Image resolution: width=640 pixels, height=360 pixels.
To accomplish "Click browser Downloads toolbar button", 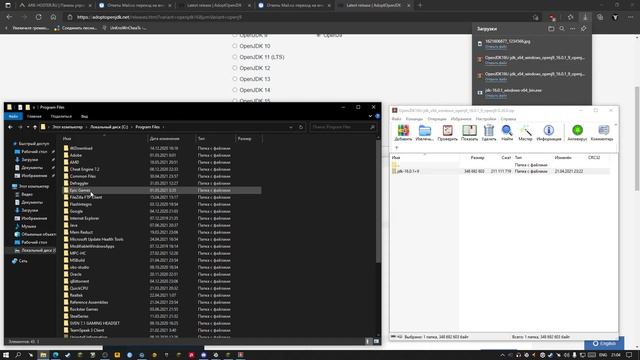I will pyautogui.click(x=585, y=17).
